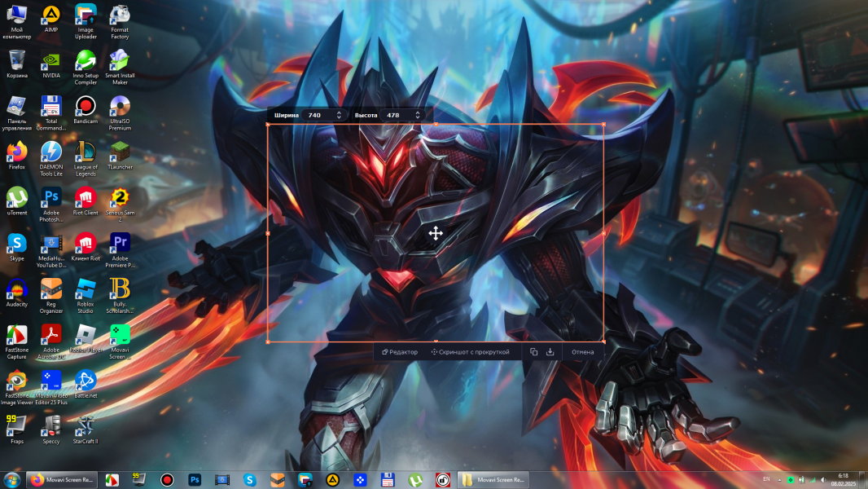
Task: Open the Windows Start menu orb
Action: click(x=11, y=479)
